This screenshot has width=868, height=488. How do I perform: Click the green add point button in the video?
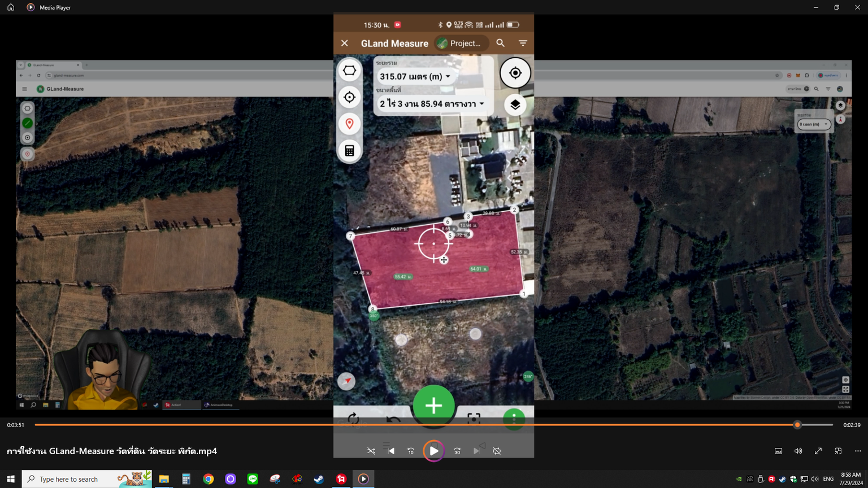433,406
